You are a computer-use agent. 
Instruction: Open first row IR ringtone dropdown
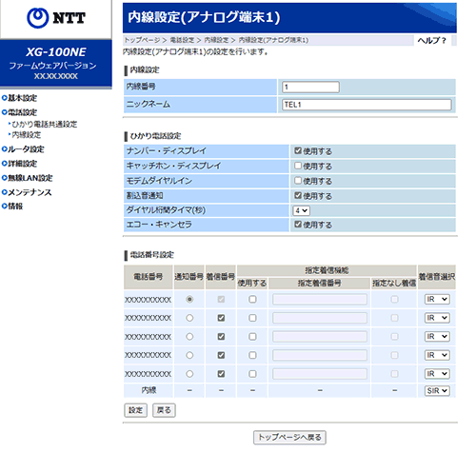[x=437, y=299]
